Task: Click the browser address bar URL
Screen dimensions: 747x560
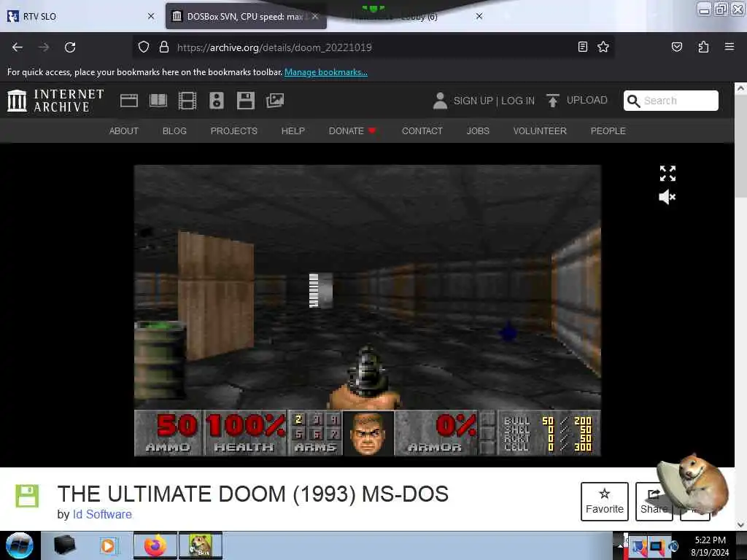Action: [x=274, y=47]
